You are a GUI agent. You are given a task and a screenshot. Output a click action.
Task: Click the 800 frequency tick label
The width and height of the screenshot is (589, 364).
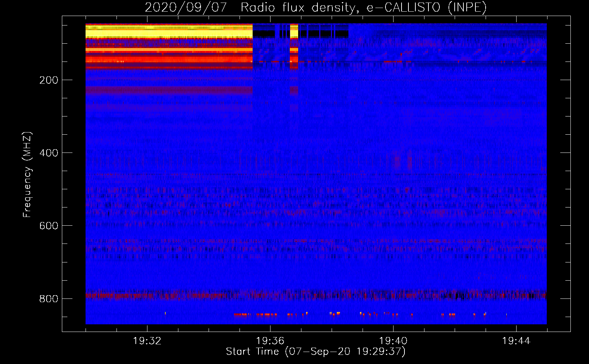coord(49,298)
